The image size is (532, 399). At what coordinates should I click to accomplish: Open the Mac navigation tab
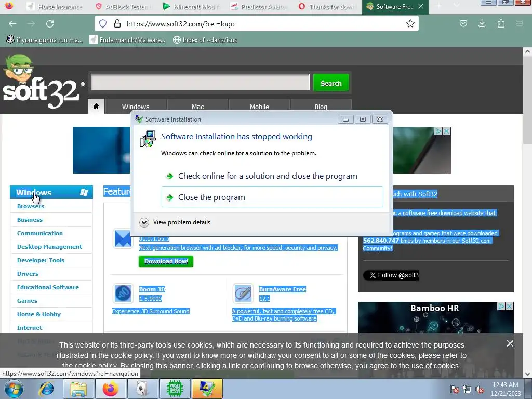197,107
